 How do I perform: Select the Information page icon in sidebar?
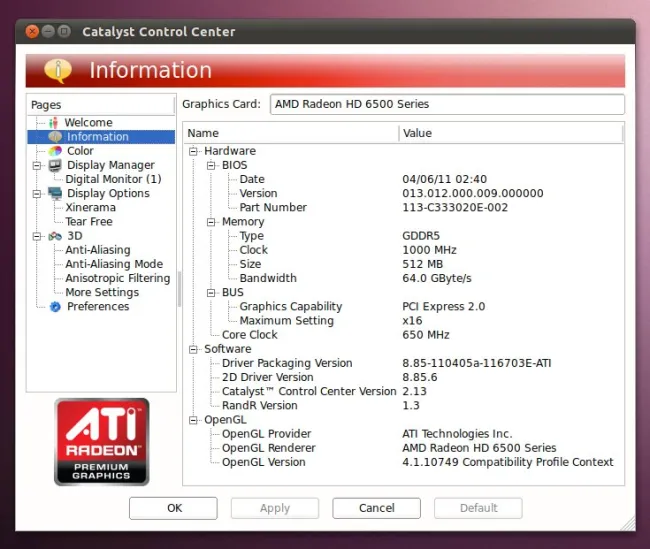pyautogui.click(x=54, y=137)
